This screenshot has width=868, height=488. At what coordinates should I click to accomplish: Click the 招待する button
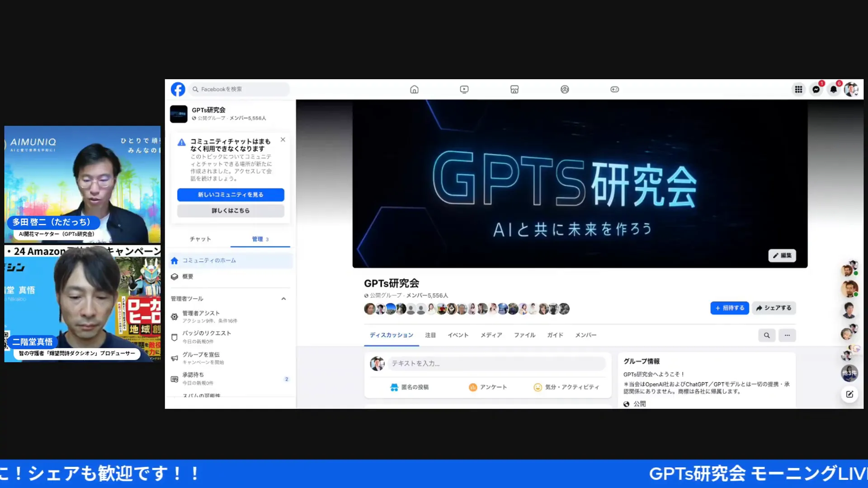coord(730,308)
